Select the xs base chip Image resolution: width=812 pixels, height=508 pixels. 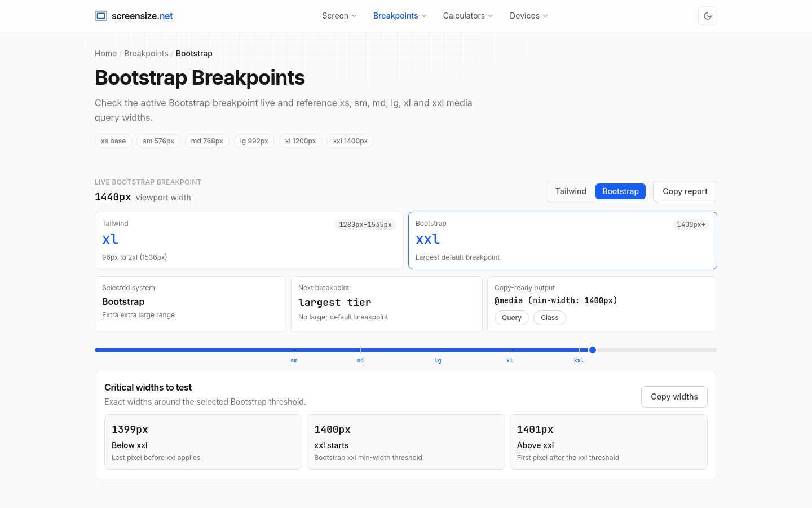point(113,141)
